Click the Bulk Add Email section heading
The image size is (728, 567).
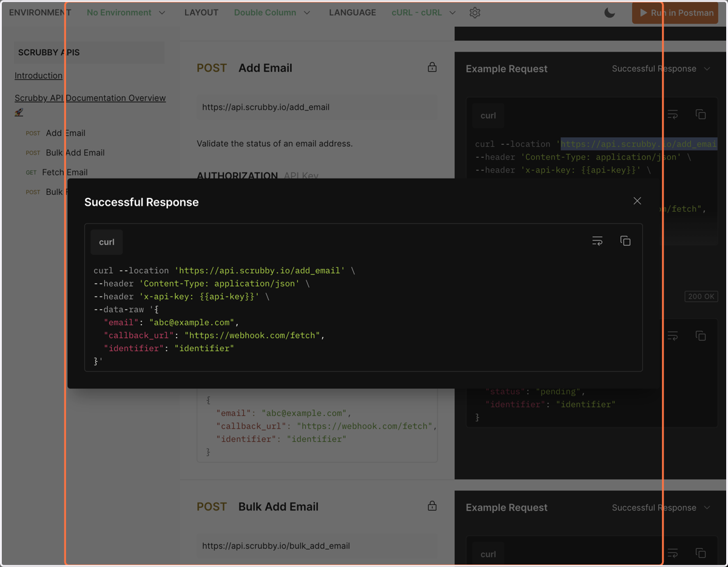click(x=278, y=507)
